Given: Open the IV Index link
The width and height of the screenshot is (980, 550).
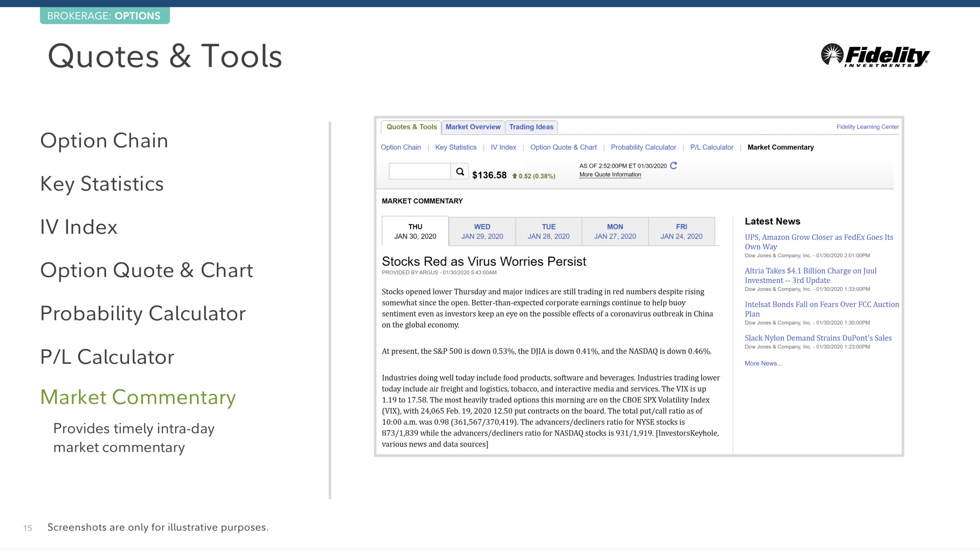Looking at the screenshot, I should pos(503,147).
